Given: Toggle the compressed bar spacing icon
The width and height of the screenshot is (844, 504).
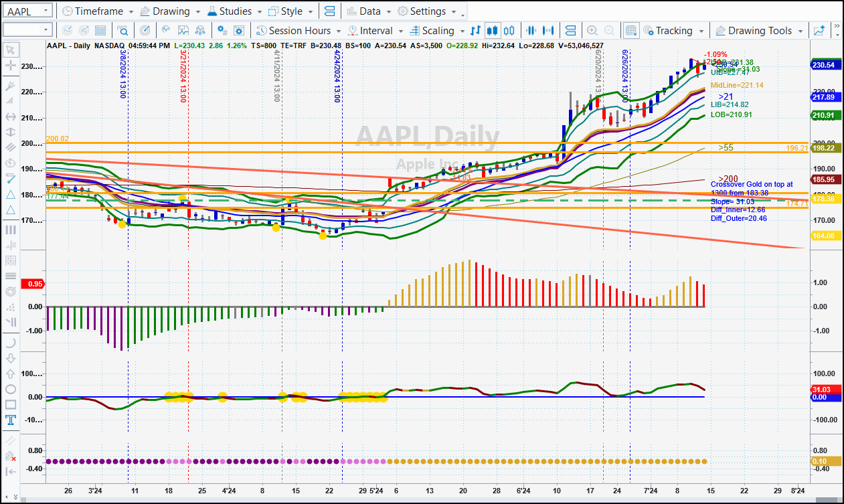Looking at the screenshot, I should click(x=532, y=31).
